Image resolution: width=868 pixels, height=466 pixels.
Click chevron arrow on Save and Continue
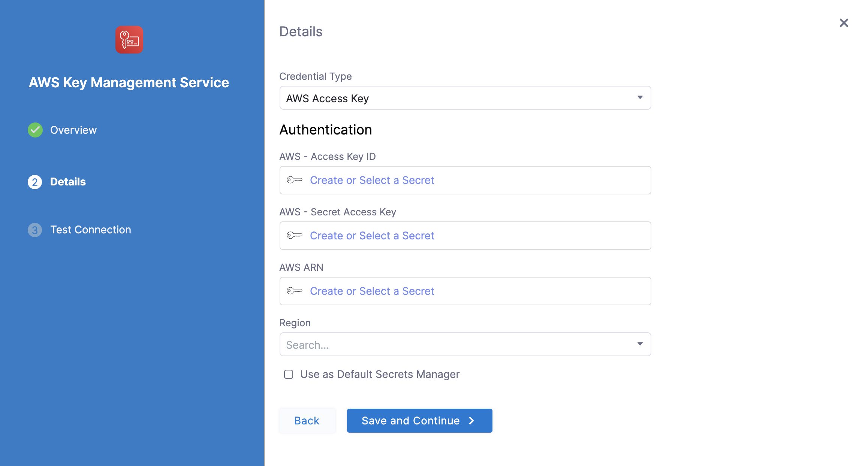(x=471, y=421)
